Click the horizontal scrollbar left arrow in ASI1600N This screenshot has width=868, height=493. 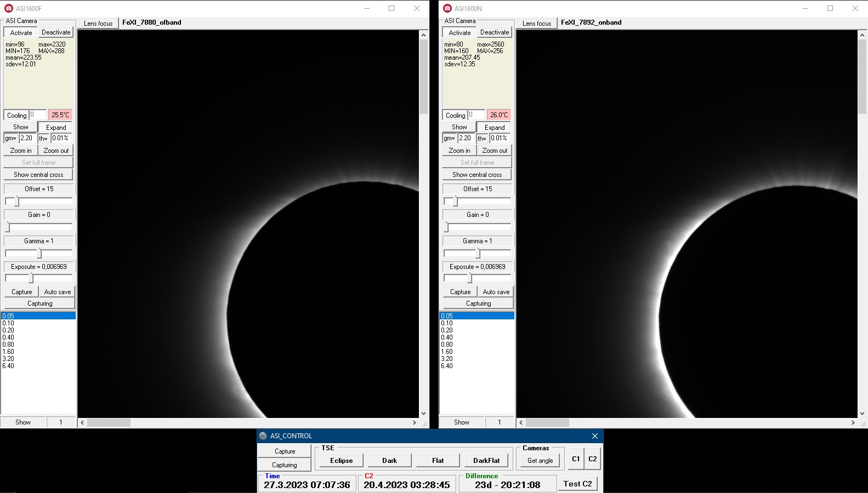(x=521, y=423)
